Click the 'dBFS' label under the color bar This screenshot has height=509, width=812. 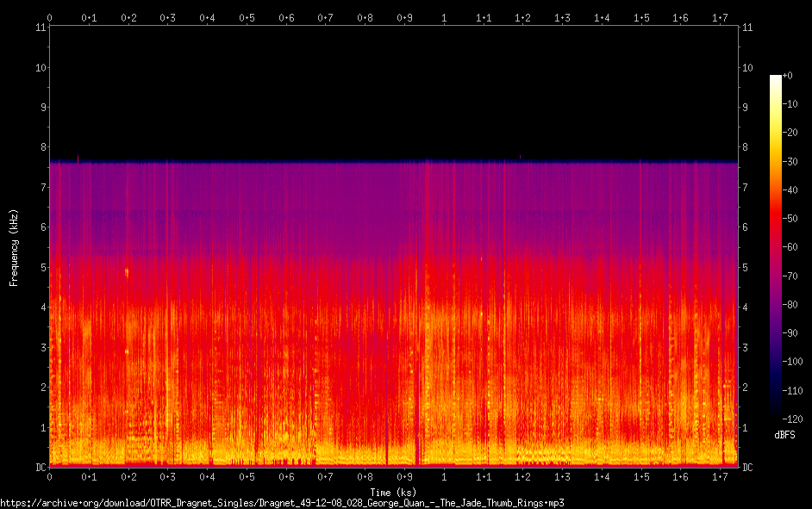[784, 435]
